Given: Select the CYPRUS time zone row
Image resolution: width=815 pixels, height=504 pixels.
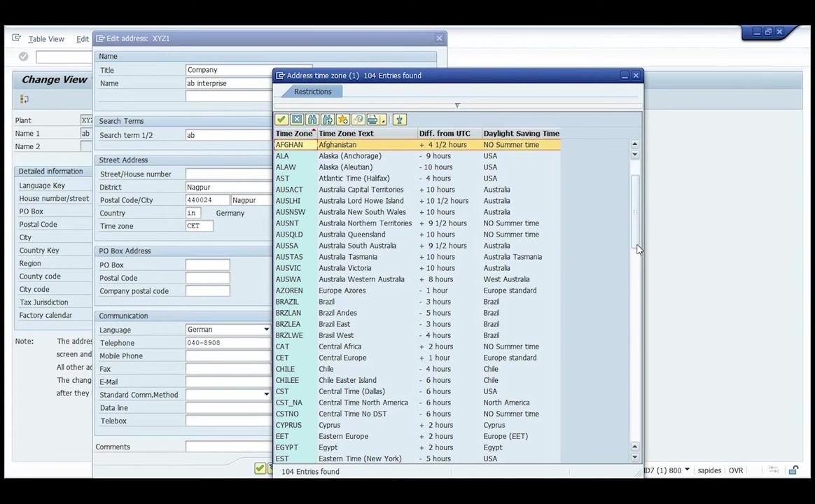Looking at the screenshot, I should click(x=417, y=425).
